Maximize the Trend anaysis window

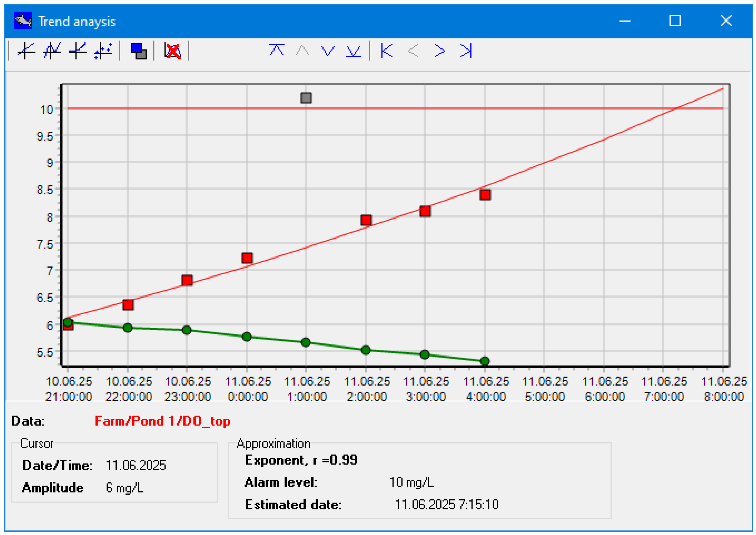675,21
